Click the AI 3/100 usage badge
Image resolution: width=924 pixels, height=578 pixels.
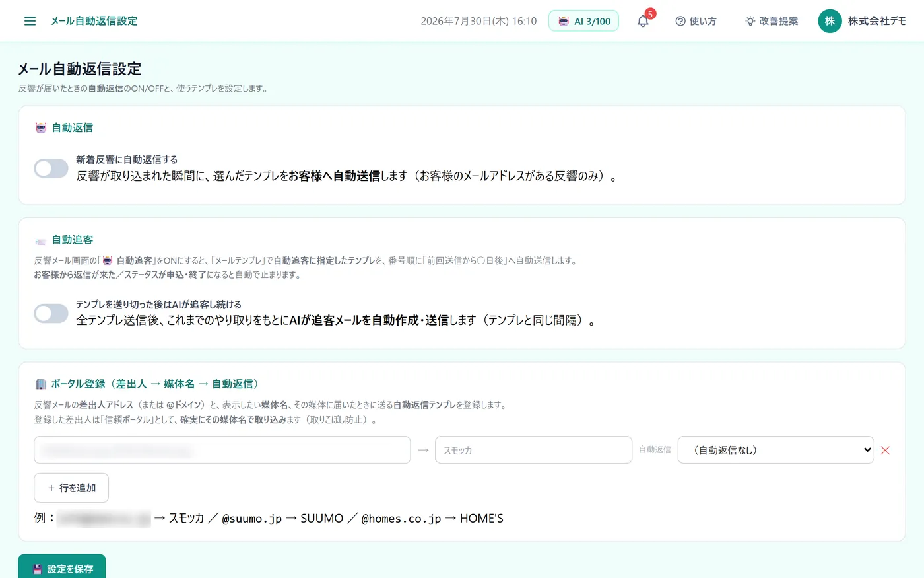coord(583,21)
